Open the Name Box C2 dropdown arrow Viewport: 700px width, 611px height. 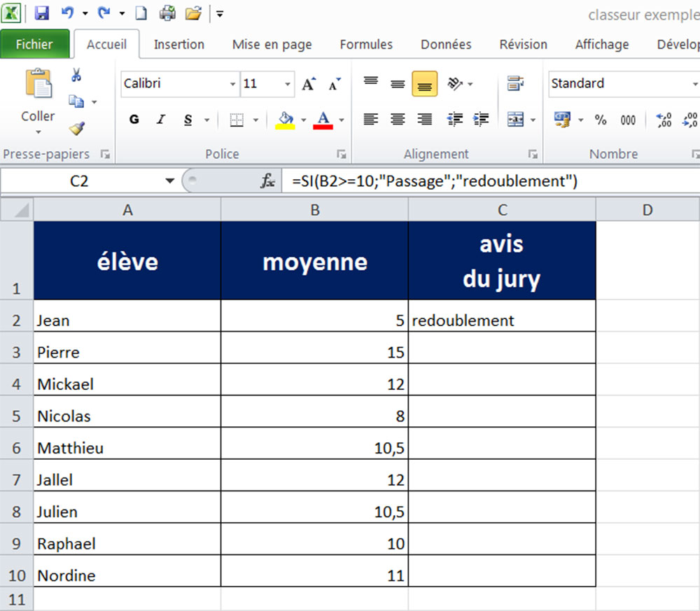coord(169,181)
